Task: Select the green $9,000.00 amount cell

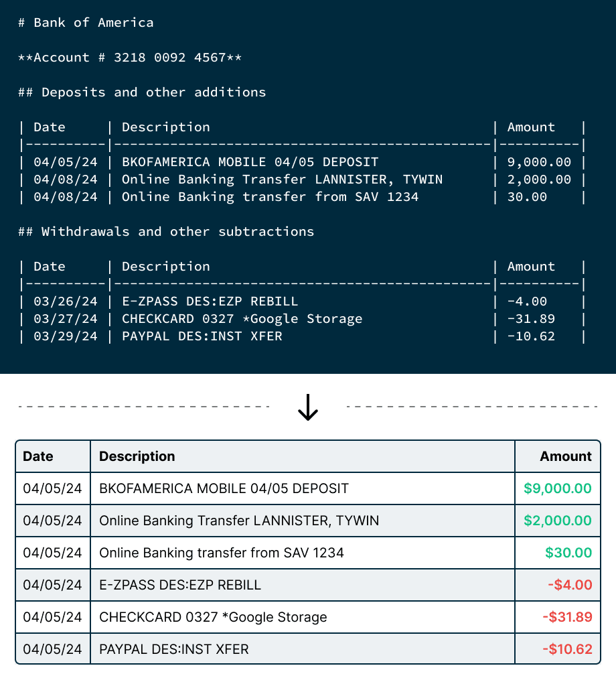Action: (557, 488)
